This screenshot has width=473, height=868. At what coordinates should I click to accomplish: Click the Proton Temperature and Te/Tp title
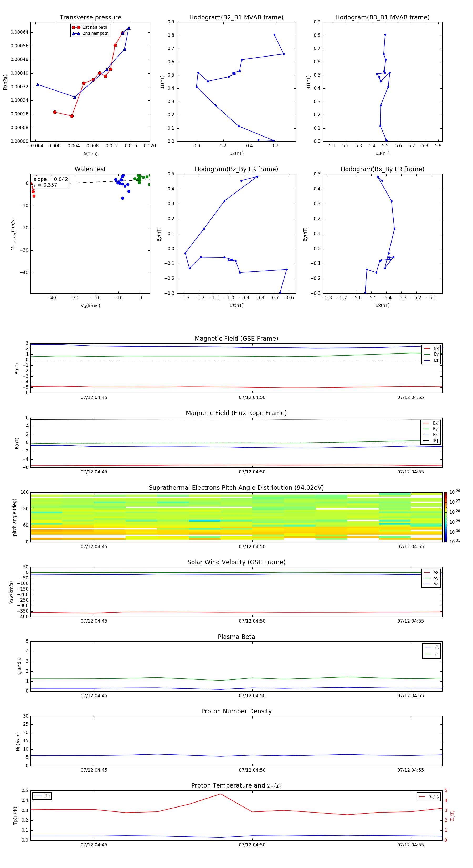(x=236, y=786)
